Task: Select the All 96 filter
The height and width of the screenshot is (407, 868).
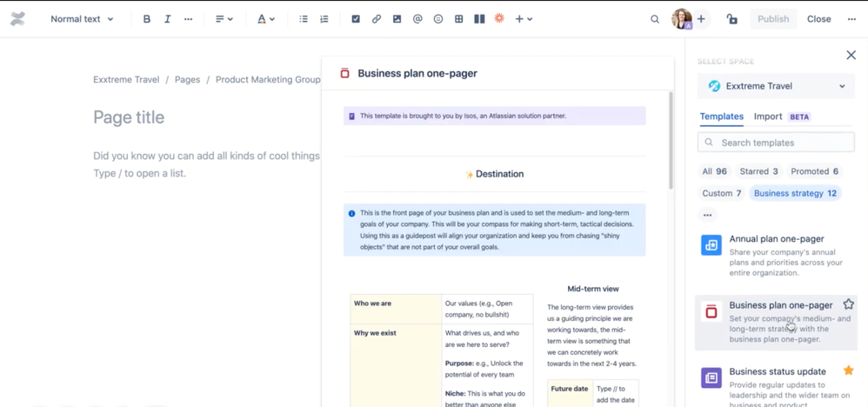Action: [715, 171]
